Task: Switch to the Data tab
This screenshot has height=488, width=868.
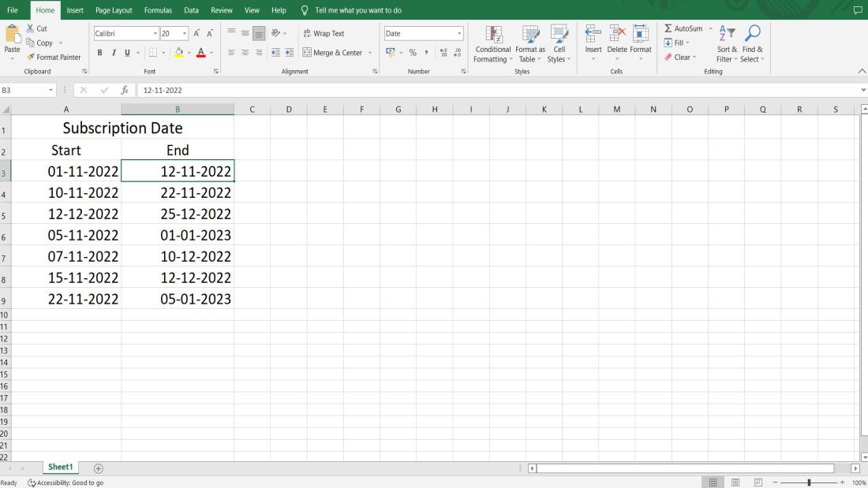Action: pyautogui.click(x=191, y=10)
